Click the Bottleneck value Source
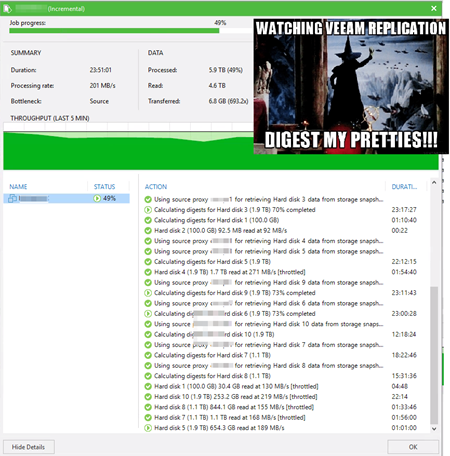Image resolution: width=450 pixels, height=456 pixels. click(99, 101)
